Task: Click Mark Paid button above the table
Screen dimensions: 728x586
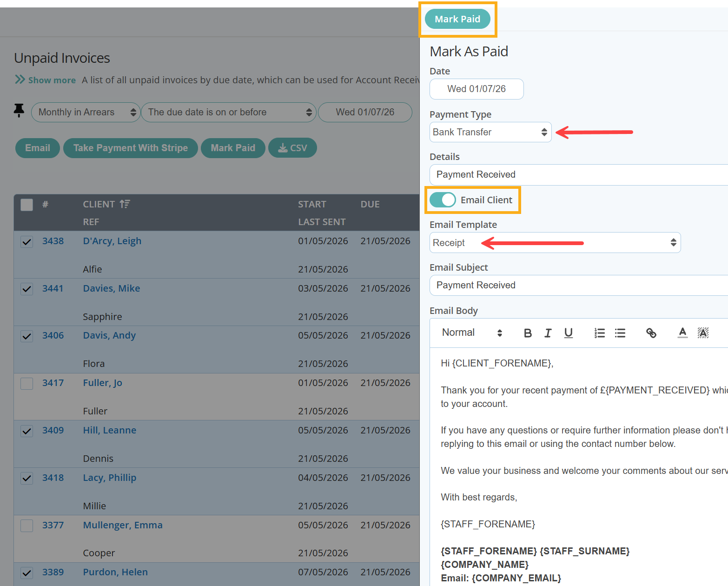Action: 233,148
